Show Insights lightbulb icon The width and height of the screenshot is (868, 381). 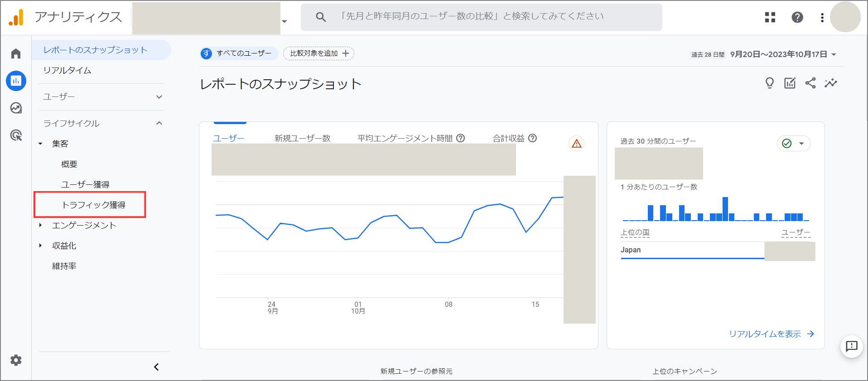[769, 83]
